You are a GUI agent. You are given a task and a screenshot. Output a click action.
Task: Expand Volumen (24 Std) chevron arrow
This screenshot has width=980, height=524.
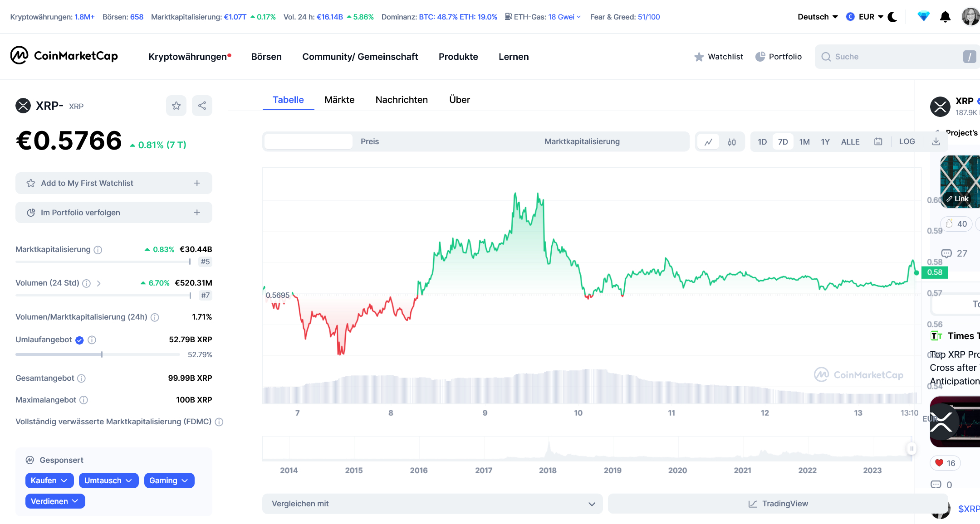point(98,283)
